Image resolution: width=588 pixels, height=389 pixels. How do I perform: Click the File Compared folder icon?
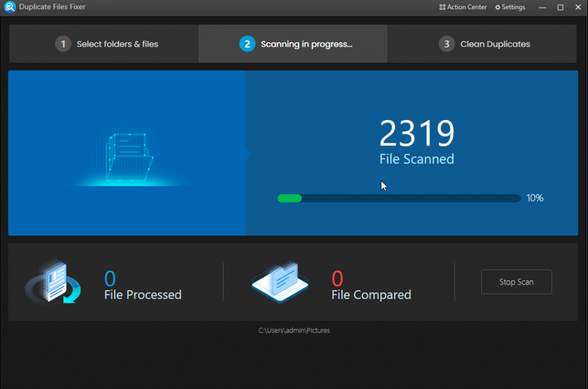[x=280, y=282]
